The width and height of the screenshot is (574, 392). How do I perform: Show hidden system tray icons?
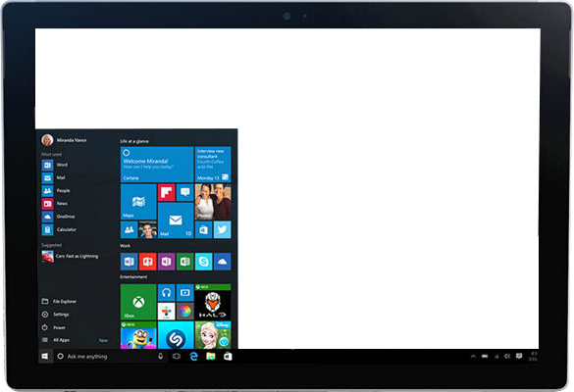coord(473,356)
